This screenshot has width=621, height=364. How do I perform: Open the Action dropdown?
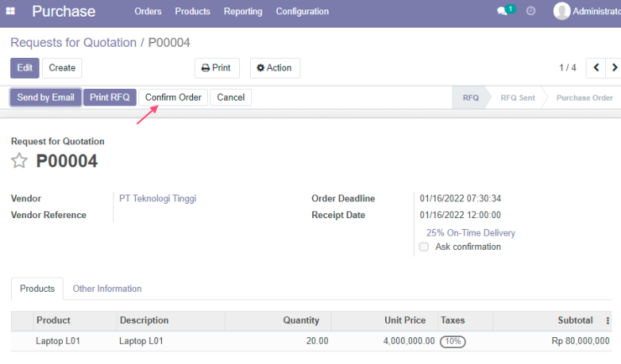[x=275, y=68]
